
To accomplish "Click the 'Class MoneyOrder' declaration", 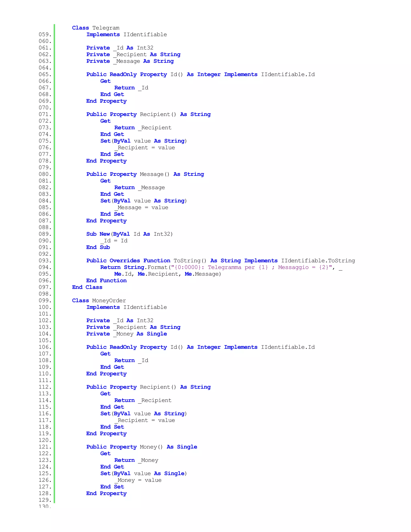I will [x=99, y=301].
